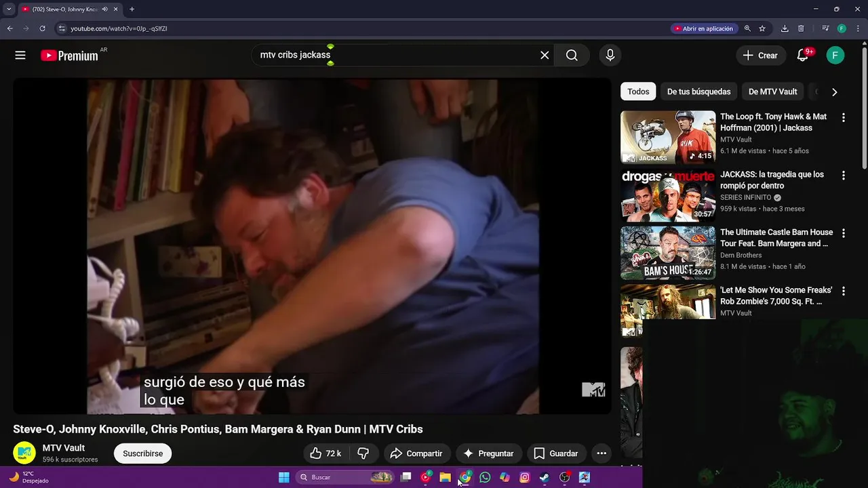Open WhatsApp from the taskbar
868x488 pixels.
tap(485, 477)
